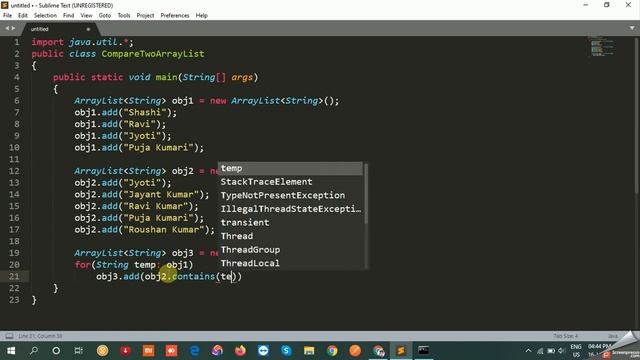This screenshot has height=360, width=640.
Task: Launch Google Chrome from taskbar
Action: (332, 351)
